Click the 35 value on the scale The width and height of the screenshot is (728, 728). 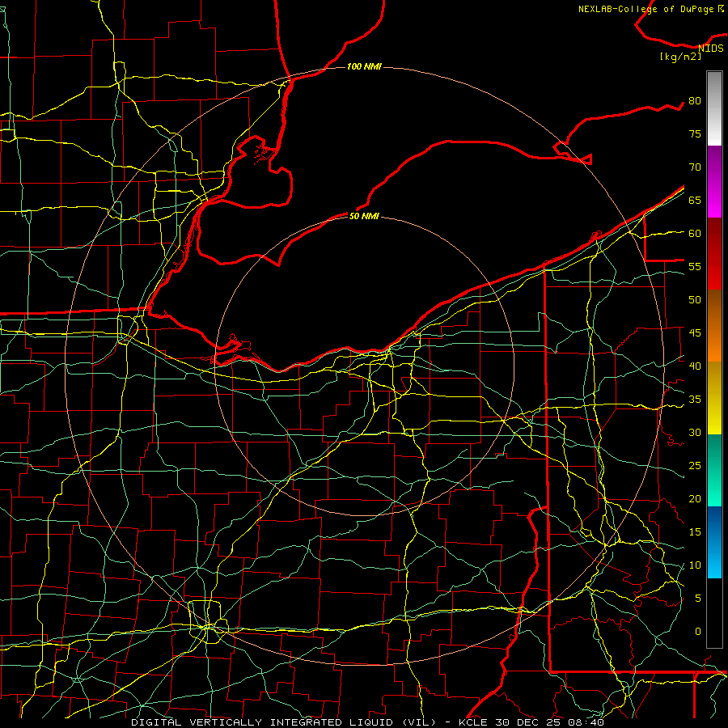pos(695,400)
